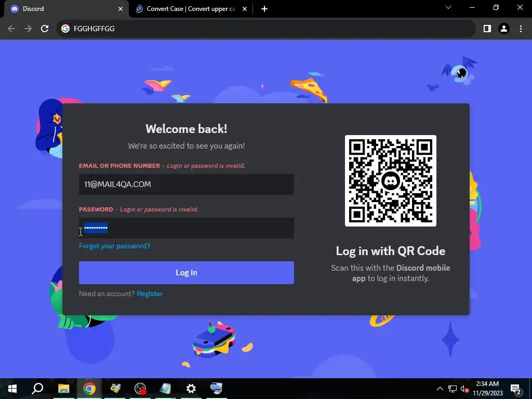Show hidden system tray icons

click(x=440, y=389)
